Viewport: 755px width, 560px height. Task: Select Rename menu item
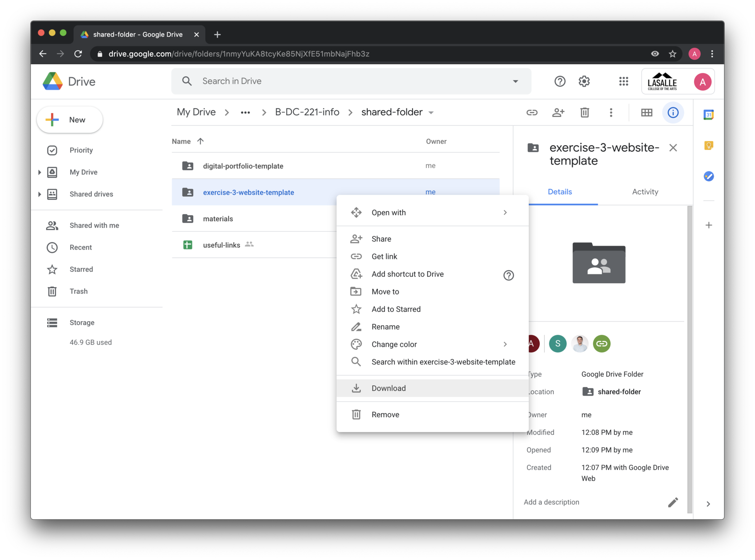point(432,327)
